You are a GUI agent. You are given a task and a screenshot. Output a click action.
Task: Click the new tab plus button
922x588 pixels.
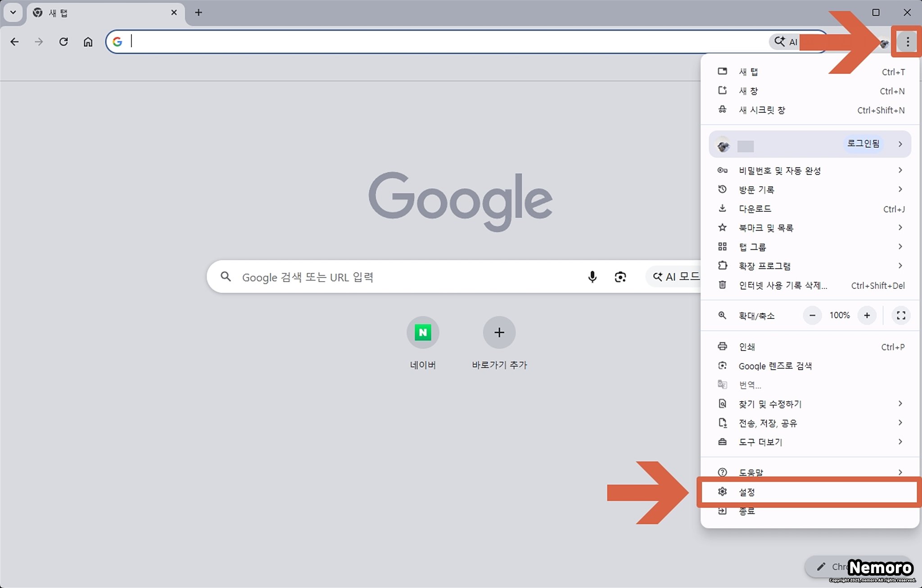[x=199, y=13]
